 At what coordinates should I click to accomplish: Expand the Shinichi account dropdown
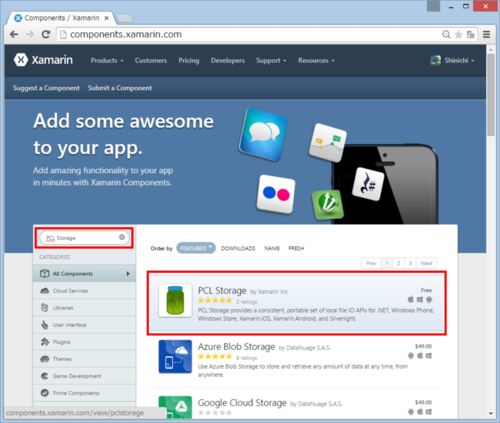[459, 60]
